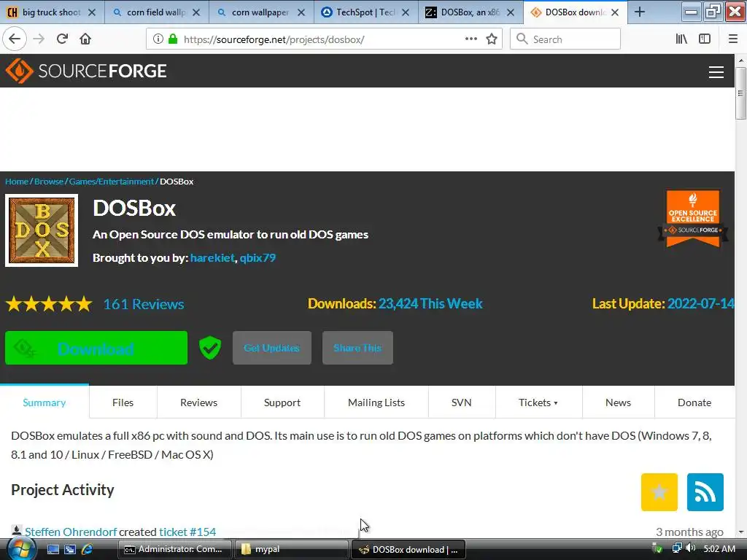Open the Reviews tab
Viewport: 747px width, 560px height.
[198, 402]
